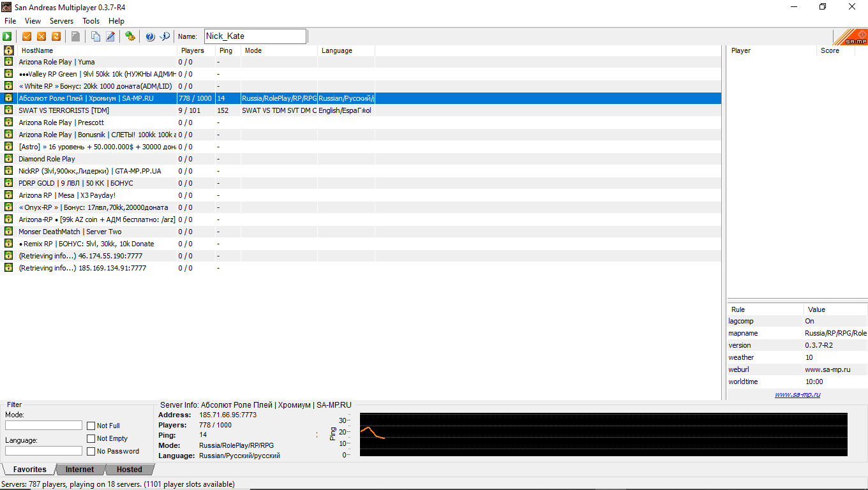Click lock icon of SWAT VS TERRORISTS row

pyautogui.click(x=8, y=110)
